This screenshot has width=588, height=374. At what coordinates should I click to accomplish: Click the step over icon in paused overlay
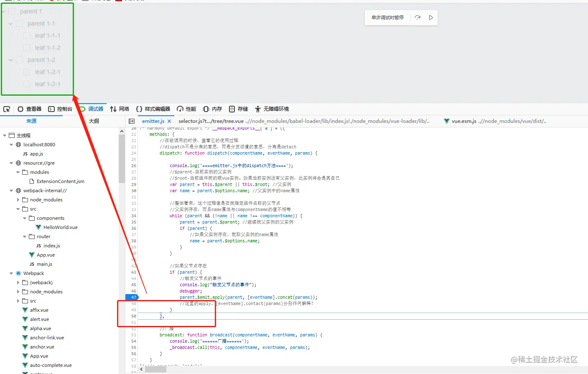[x=417, y=18]
